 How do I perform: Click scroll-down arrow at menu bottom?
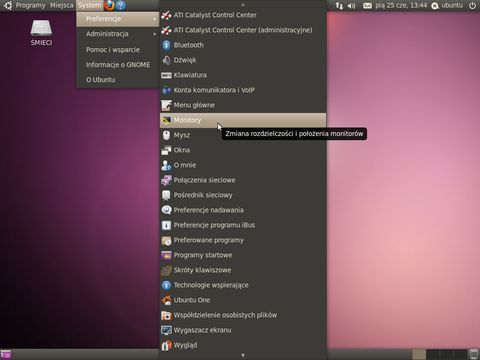(x=243, y=355)
